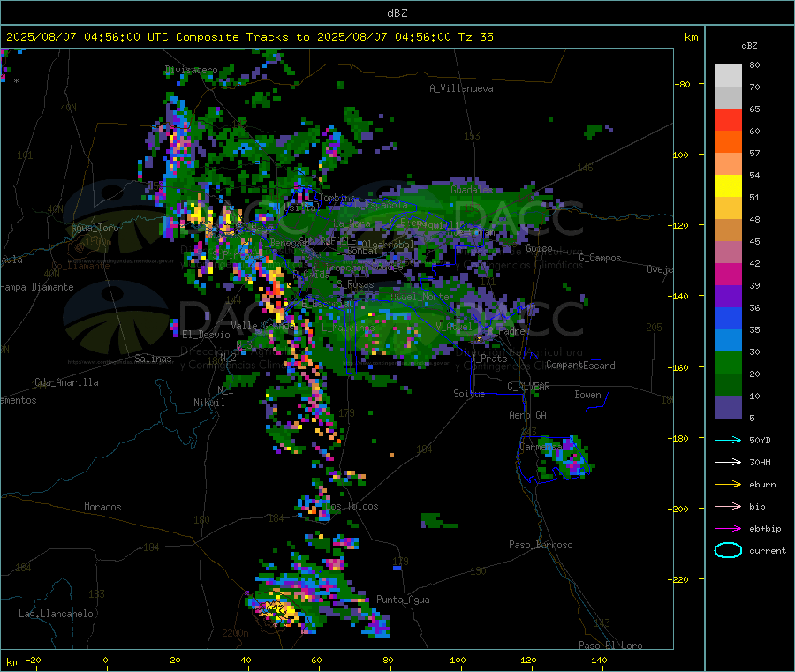
Task: Click the 'G_Campos' map label
Action: pos(600,258)
